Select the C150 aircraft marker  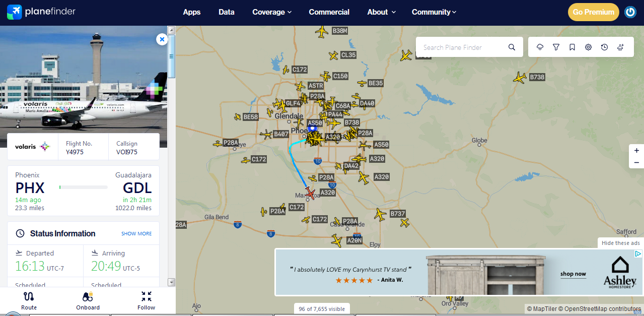pos(326,77)
